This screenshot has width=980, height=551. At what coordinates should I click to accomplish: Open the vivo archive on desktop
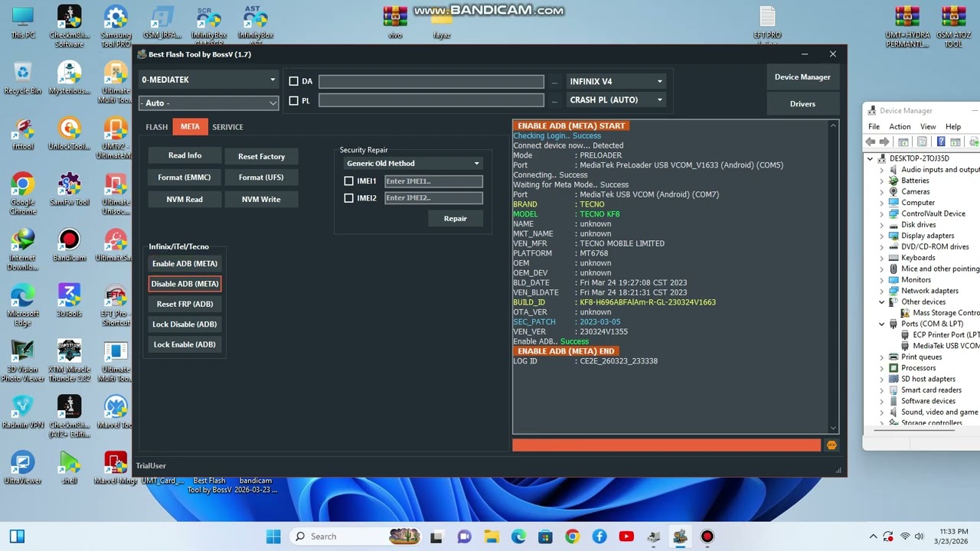click(x=395, y=23)
